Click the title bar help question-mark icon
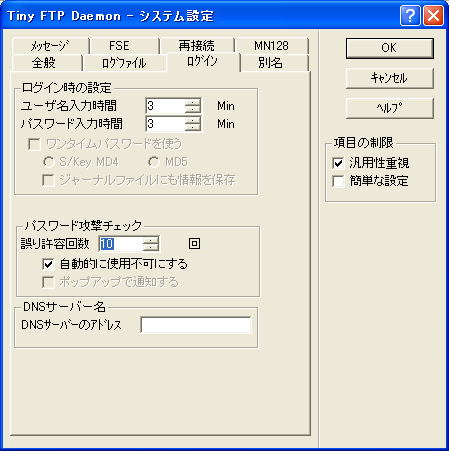 coord(410,16)
